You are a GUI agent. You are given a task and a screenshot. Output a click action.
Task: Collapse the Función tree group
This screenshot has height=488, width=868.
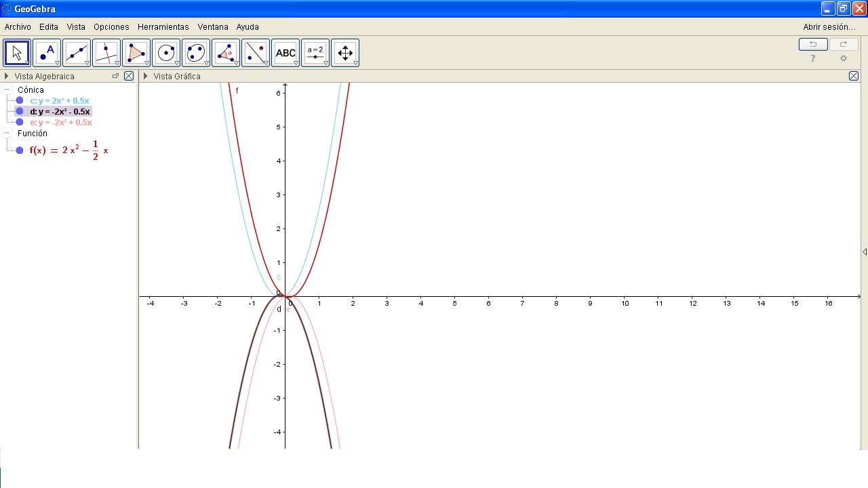[7, 133]
